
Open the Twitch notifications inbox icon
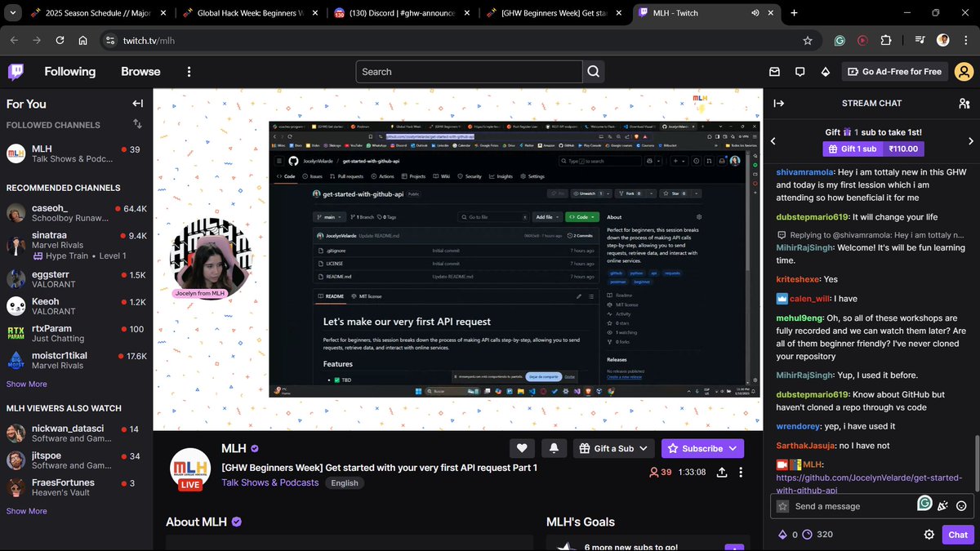click(775, 72)
